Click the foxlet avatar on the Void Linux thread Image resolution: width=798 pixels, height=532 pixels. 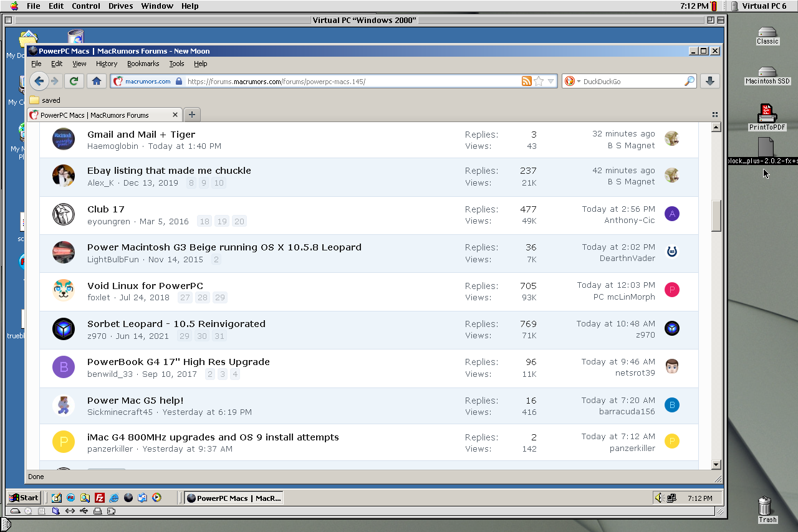tap(64, 290)
